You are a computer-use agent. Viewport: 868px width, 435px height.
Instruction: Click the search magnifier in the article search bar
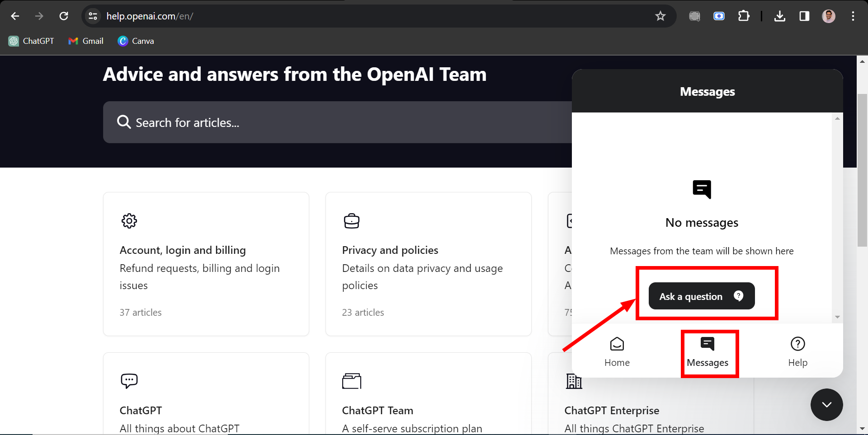pos(123,122)
